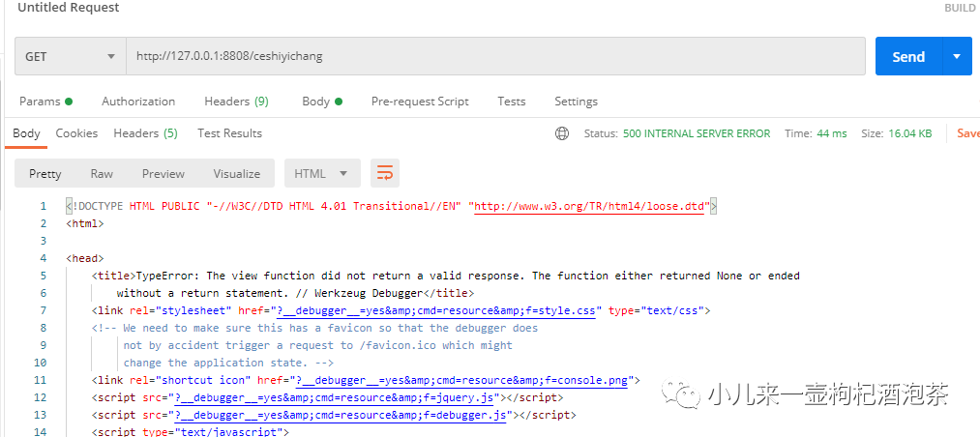
Task: Open the Tests tab
Action: click(511, 102)
